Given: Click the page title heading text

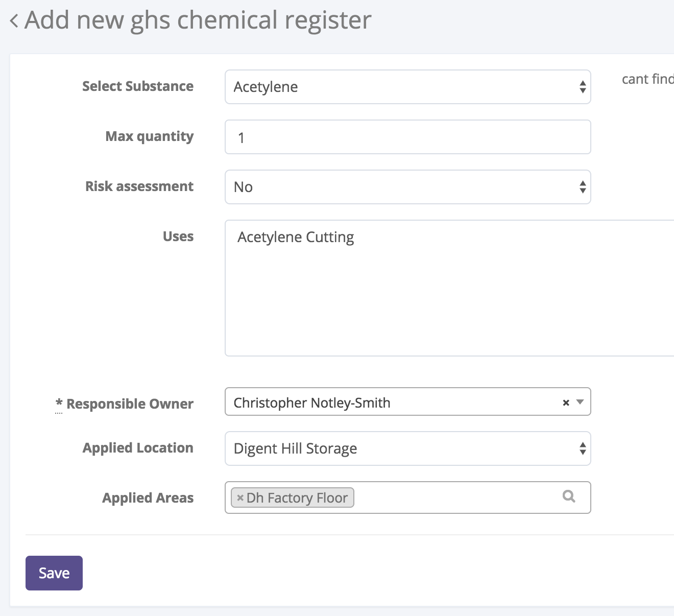Looking at the screenshot, I should tap(198, 20).
